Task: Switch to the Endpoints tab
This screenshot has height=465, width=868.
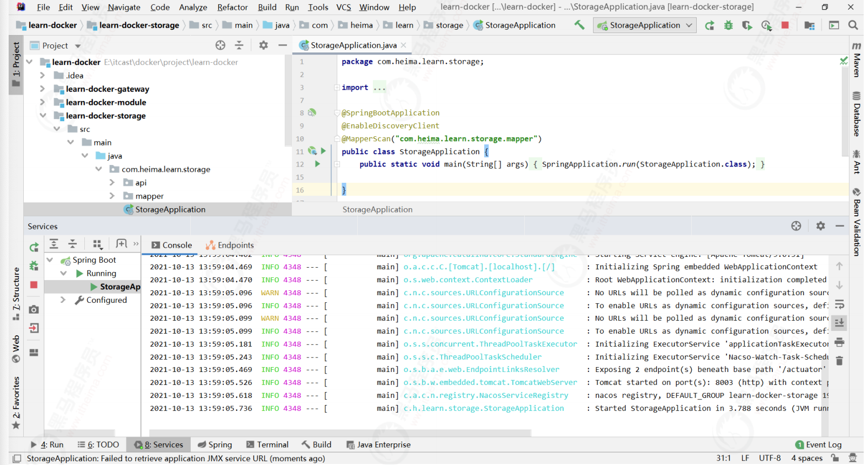Action: 230,245
